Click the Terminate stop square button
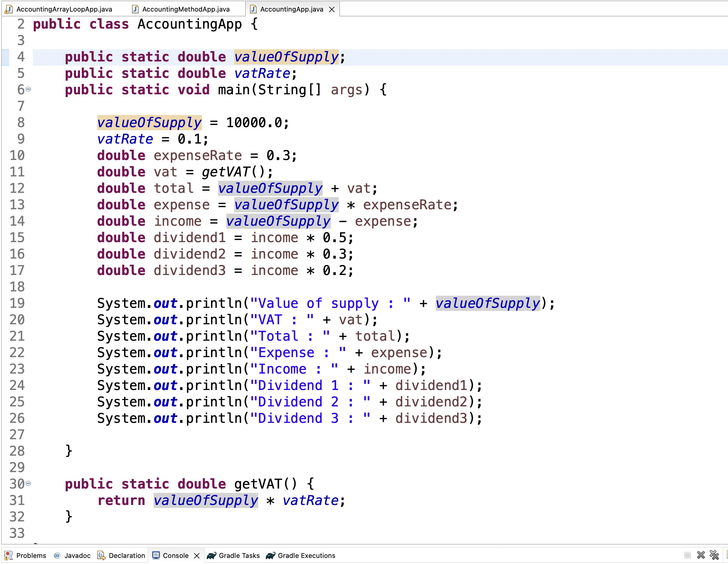 point(687,555)
